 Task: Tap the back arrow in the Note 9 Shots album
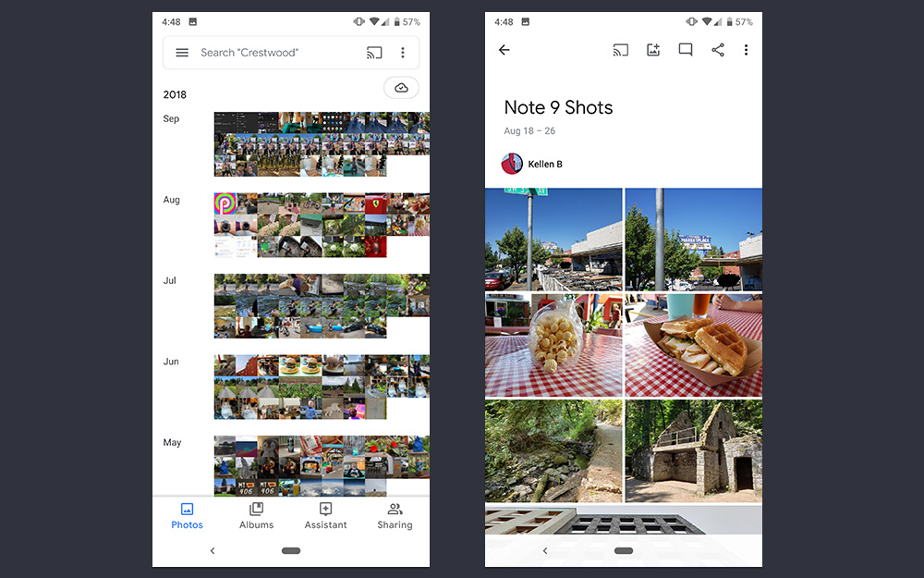(x=504, y=50)
